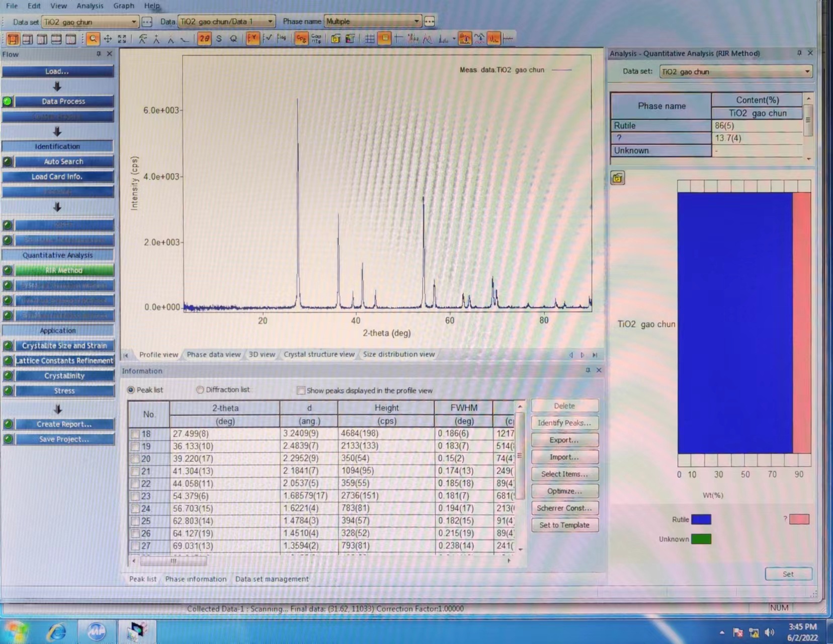Click the cps intensity unit icon

click(301, 39)
